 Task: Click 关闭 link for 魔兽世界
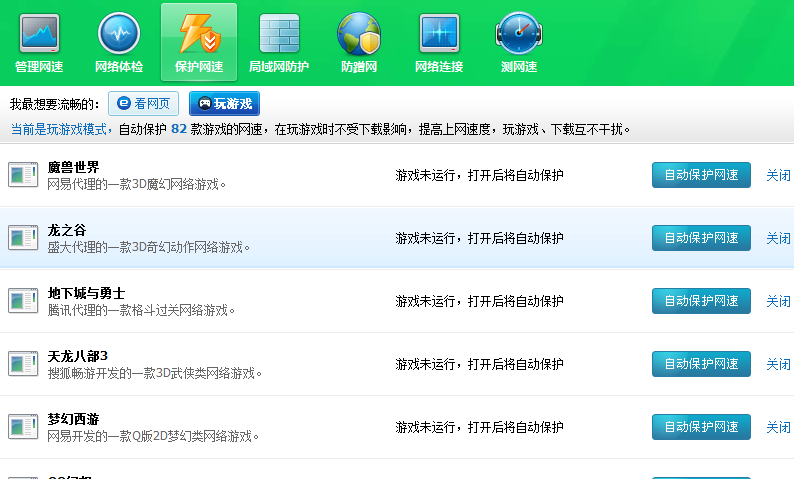pyautogui.click(x=778, y=175)
